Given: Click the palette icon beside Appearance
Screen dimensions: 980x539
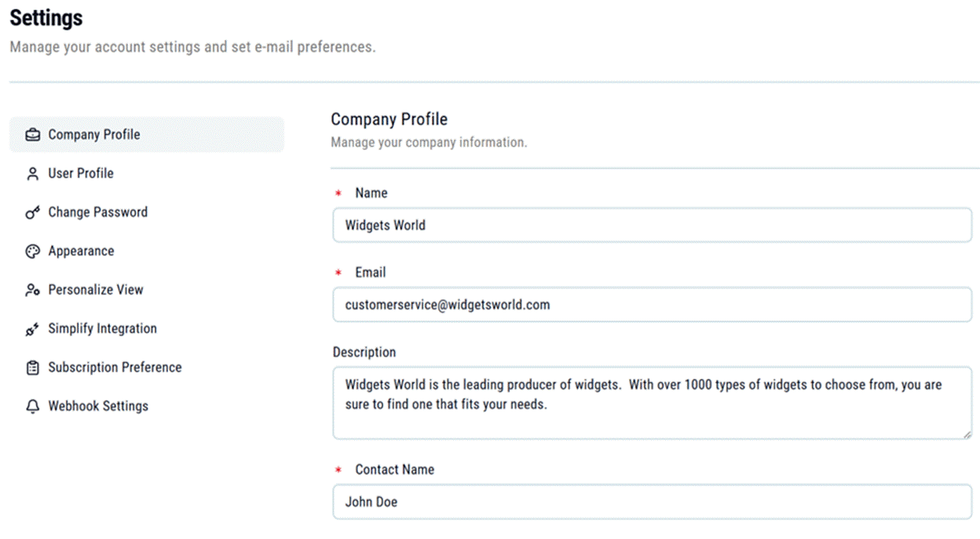Looking at the screenshot, I should click(32, 251).
